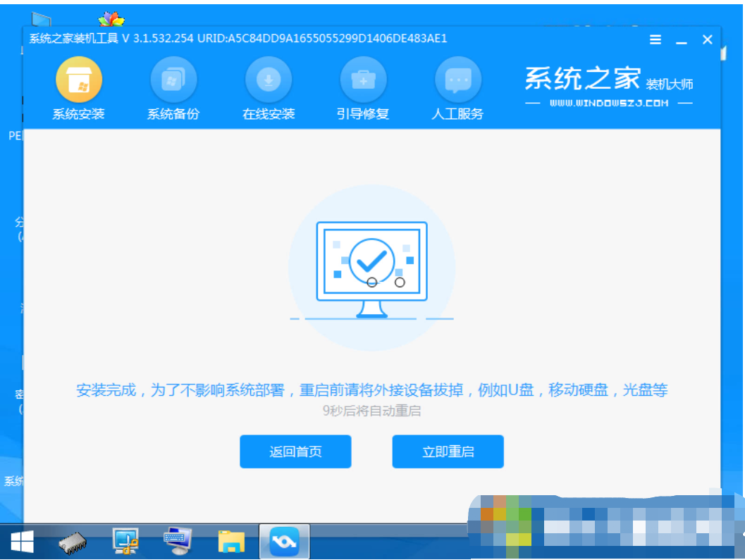Screen dimensions: 745x560
Task: Open the File Explorer folder on taskbar
Action: (231, 541)
